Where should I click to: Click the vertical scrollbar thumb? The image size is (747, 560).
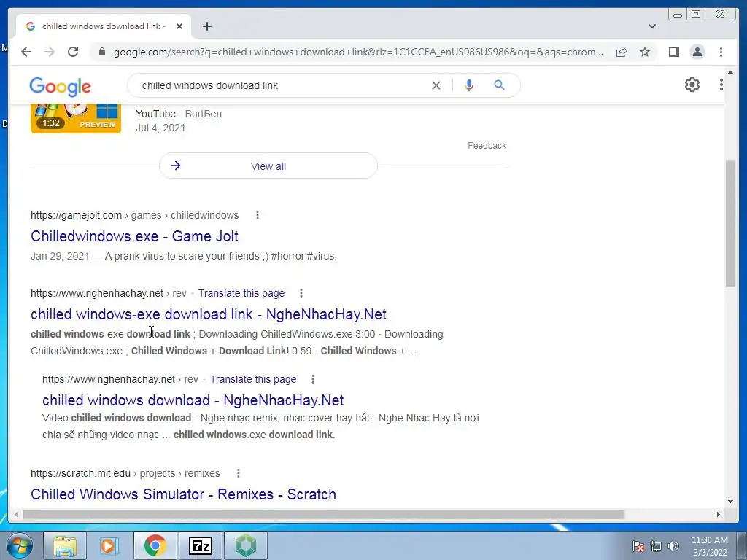pos(730,224)
